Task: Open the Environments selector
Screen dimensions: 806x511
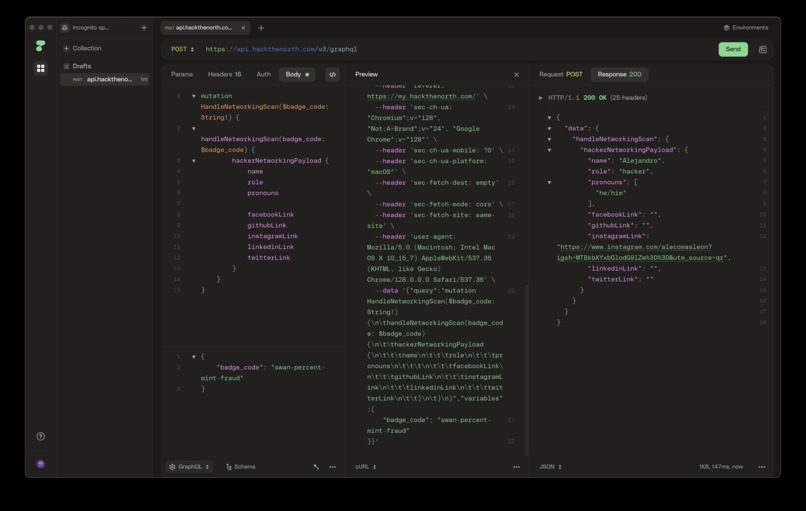Action: [x=745, y=28]
